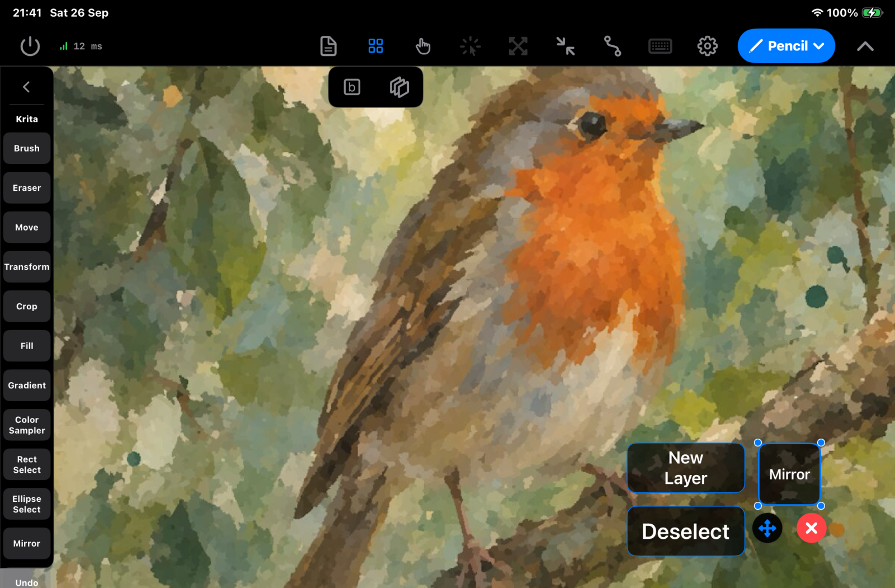
Task: Tap the 'b' square icon in floating panel
Action: pos(352,87)
